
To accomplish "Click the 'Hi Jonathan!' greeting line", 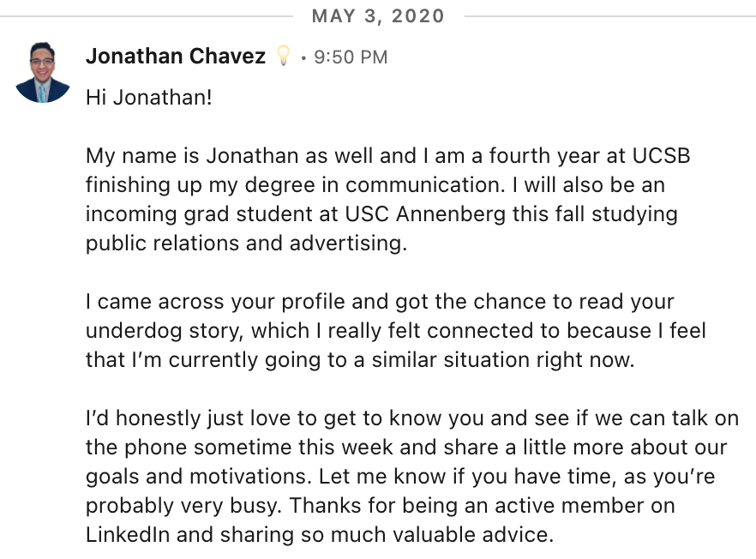I will [x=149, y=98].
